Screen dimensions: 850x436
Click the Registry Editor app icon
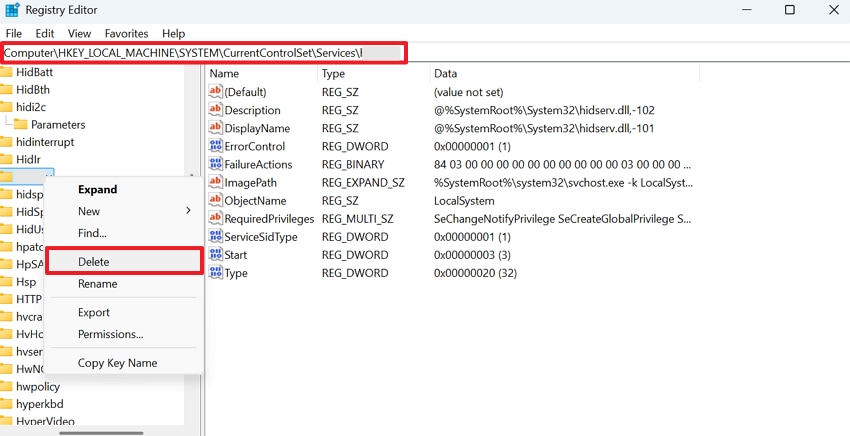[x=12, y=10]
